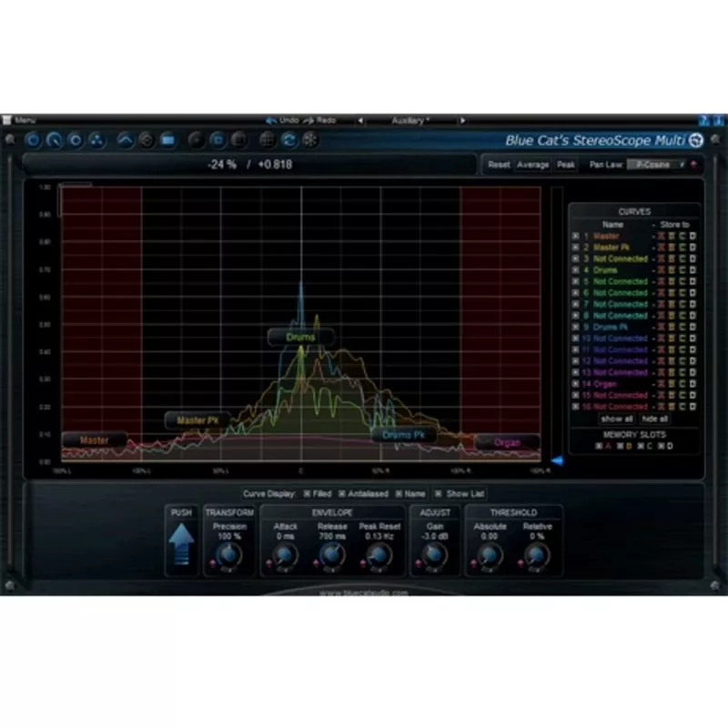Select the Peak display mode button
Image resolution: width=728 pixels, height=728 pixels.
(565, 165)
